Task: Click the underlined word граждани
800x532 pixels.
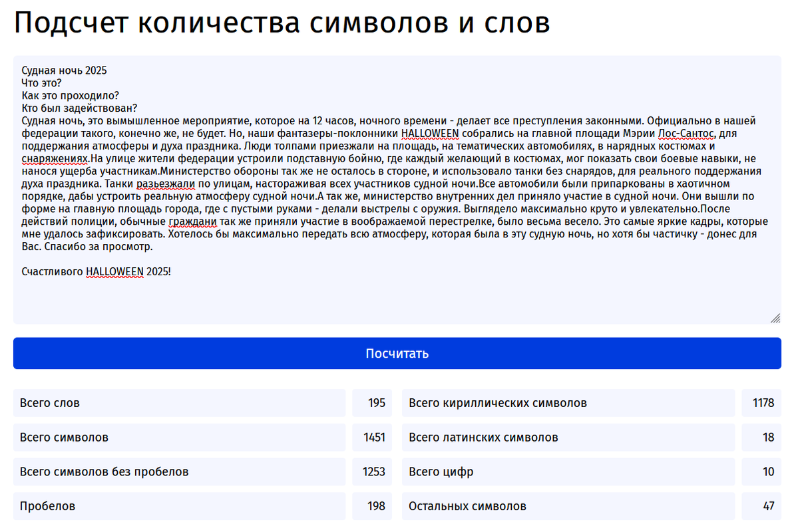Action: pyautogui.click(x=193, y=221)
